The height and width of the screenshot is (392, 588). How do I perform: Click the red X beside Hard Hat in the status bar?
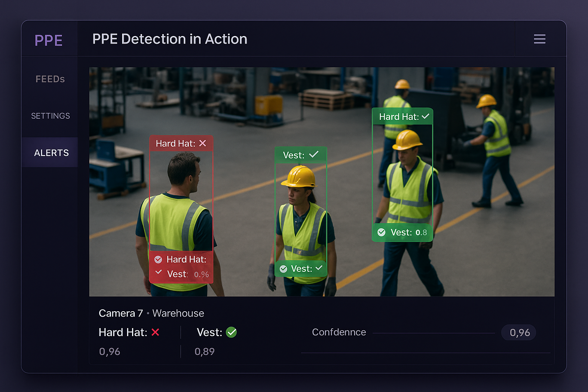pos(155,332)
